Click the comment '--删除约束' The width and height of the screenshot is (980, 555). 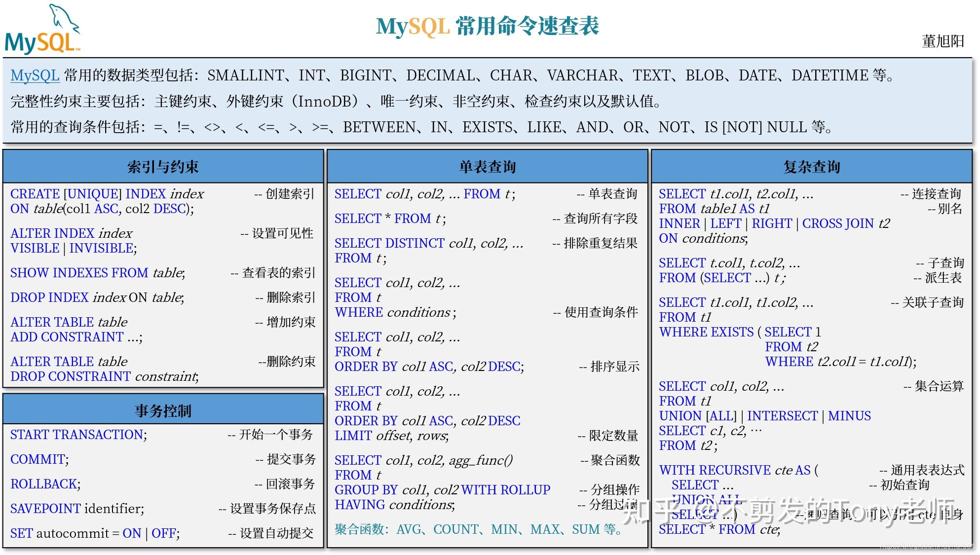287,362
